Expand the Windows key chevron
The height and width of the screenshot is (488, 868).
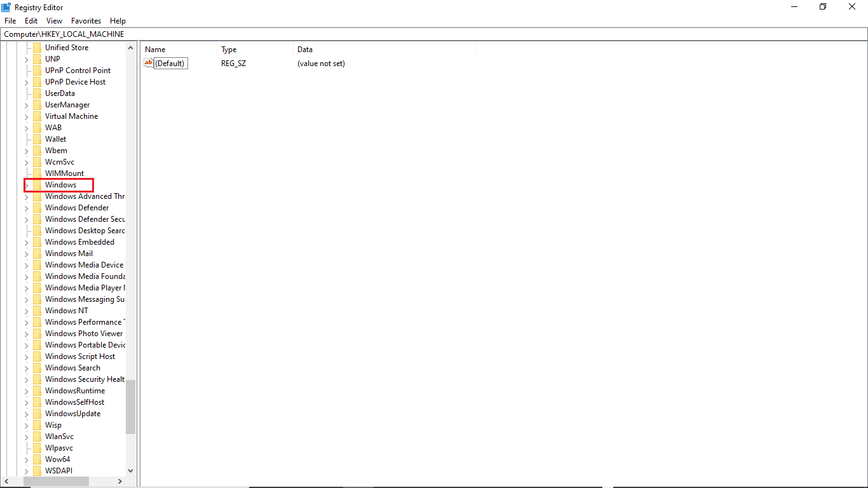pyautogui.click(x=27, y=185)
